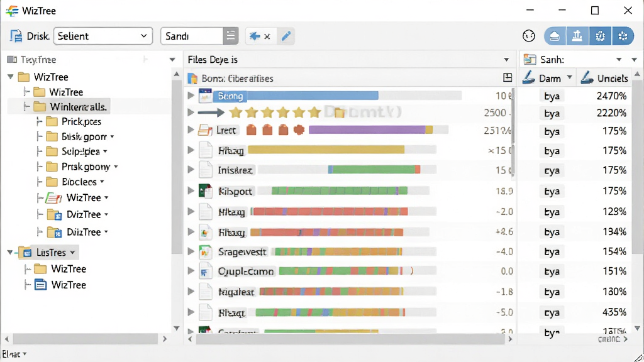644x362 pixels.
Task: Click the Bomı: Ciberafises folder icon
Action: tap(192, 78)
